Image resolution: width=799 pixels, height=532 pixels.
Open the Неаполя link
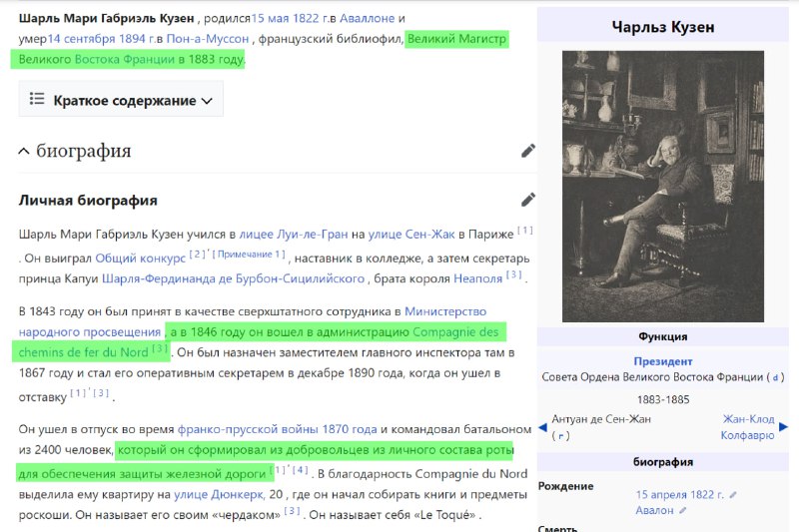coord(478,278)
